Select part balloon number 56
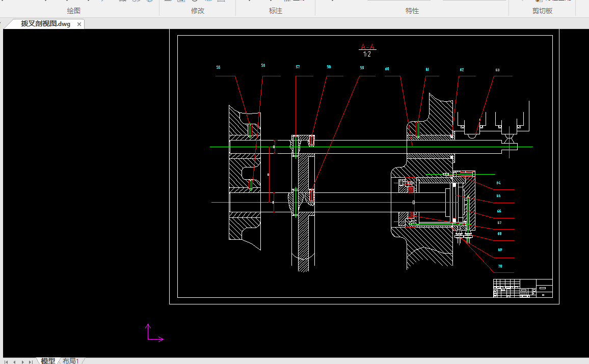The image size is (589, 364). [263, 65]
